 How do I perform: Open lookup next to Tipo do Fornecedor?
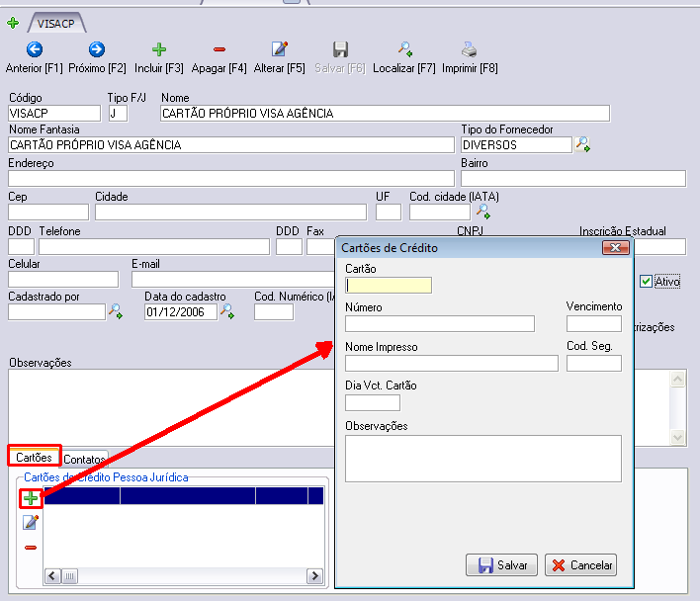[x=582, y=144]
